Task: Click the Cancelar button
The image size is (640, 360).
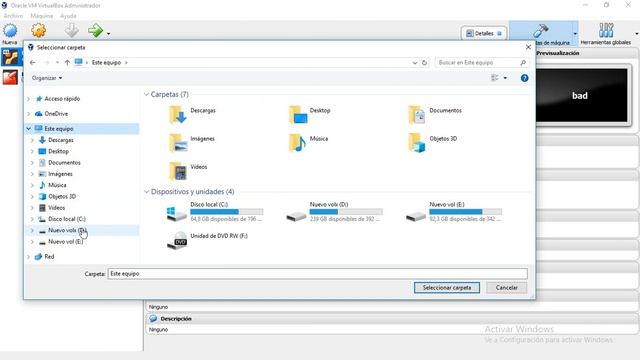Action: 507,288
